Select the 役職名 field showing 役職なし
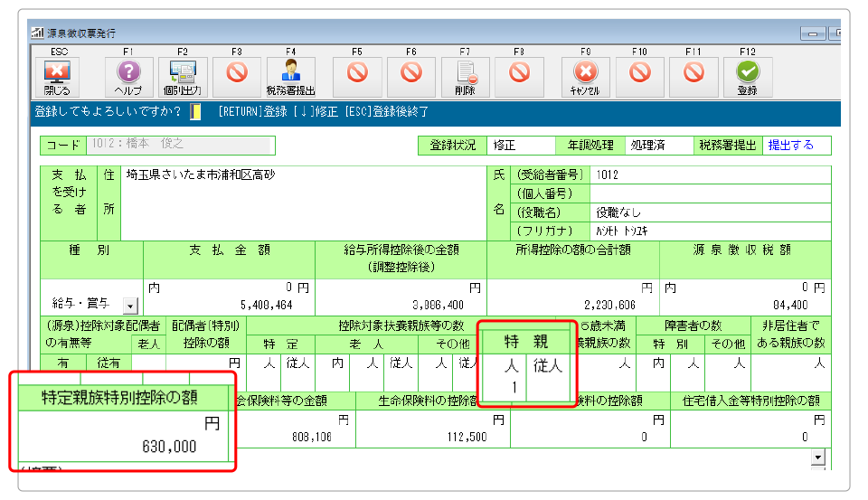Image resolution: width=868 pixels, height=500 pixels. [710, 212]
